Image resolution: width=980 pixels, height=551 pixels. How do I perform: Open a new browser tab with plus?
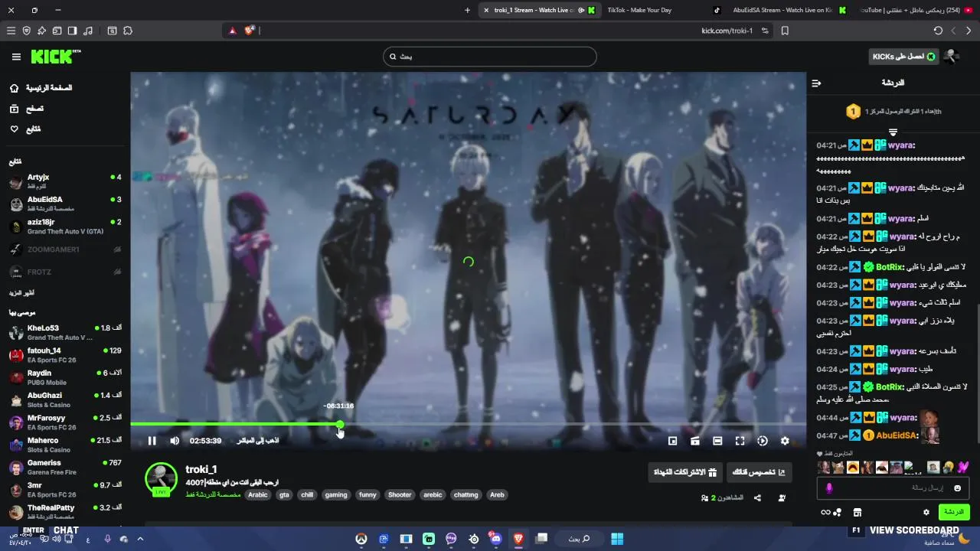(x=468, y=10)
